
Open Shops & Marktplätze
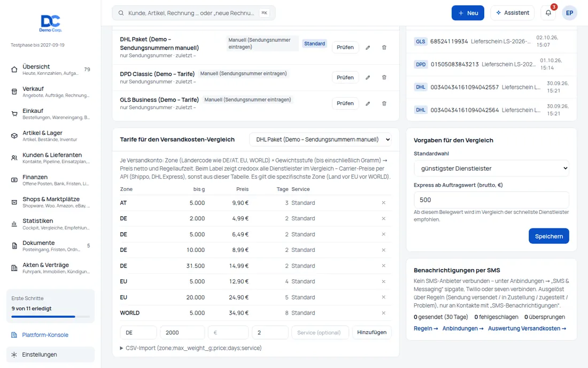(x=51, y=202)
